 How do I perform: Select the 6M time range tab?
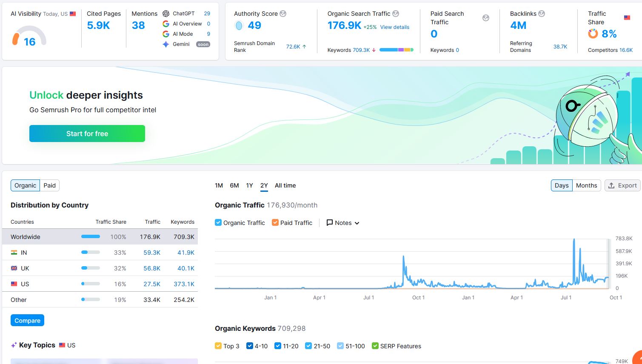click(234, 185)
